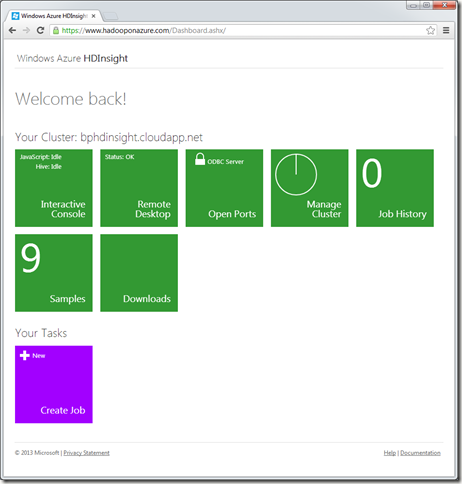Open the Chrome menu (three lines icon)
The height and width of the screenshot is (484, 462).
446,30
